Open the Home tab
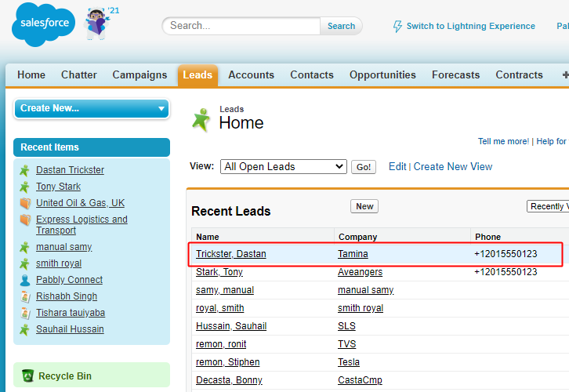569x392 pixels. pyautogui.click(x=31, y=74)
